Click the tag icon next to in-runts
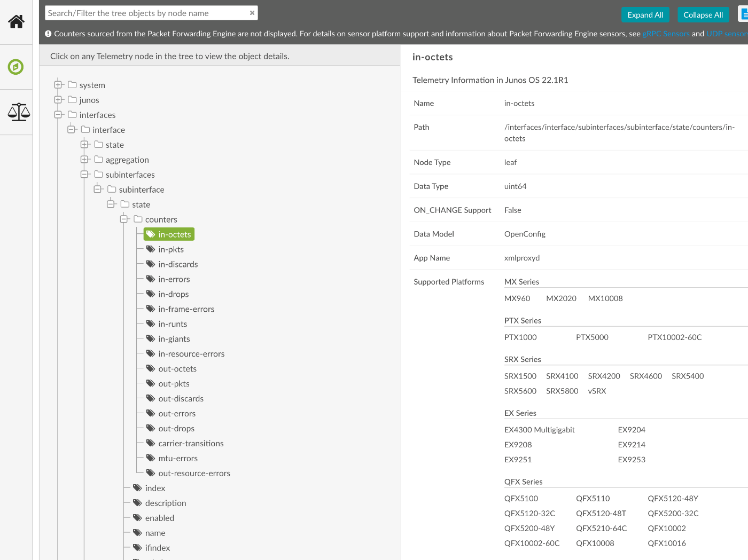The height and width of the screenshot is (560, 748). click(x=151, y=324)
